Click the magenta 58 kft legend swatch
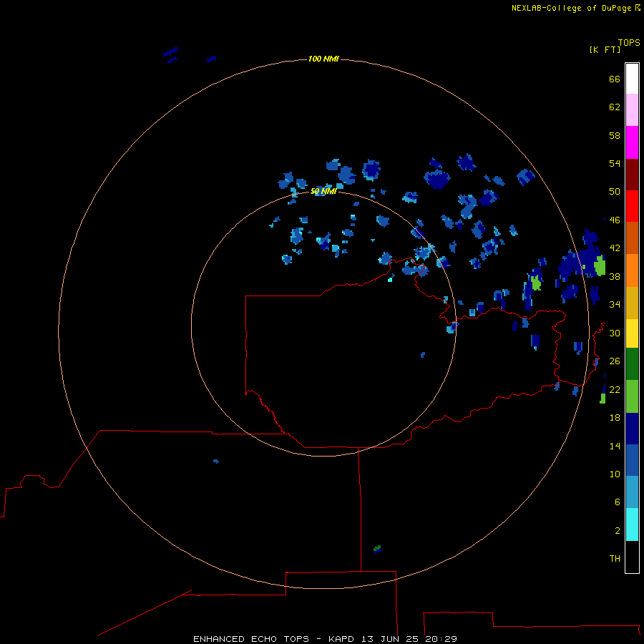This screenshot has width=644, height=644. (x=632, y=142)
